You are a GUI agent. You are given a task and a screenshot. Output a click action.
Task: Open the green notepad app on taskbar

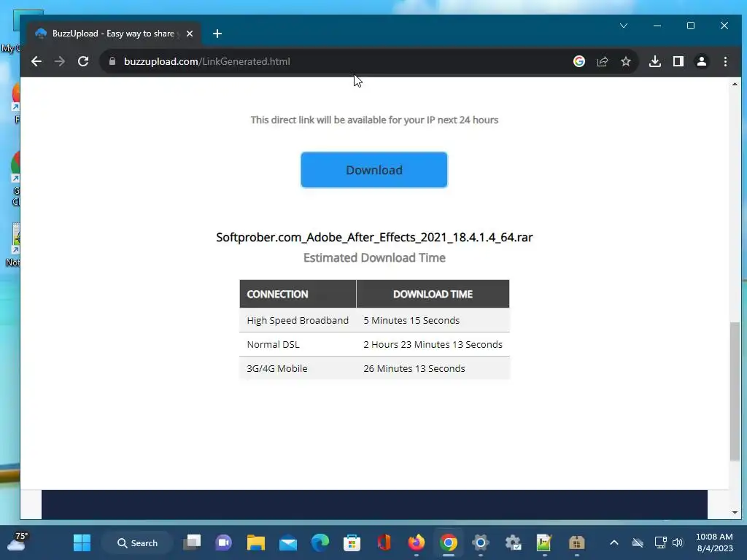[544, 542]
